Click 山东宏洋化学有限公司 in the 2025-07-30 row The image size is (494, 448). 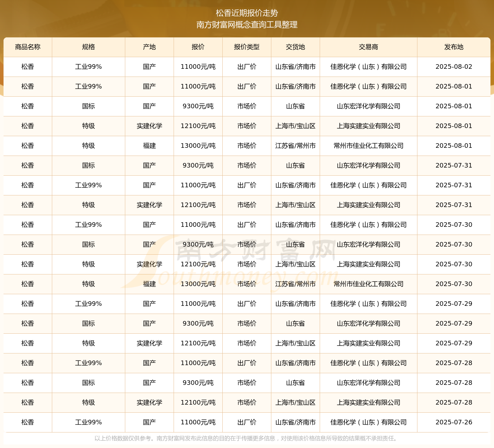tap(368, 244)
